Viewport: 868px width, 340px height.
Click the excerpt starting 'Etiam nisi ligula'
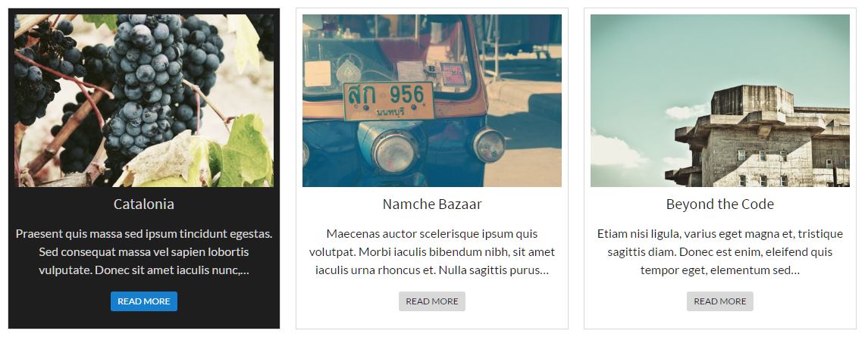719,252
